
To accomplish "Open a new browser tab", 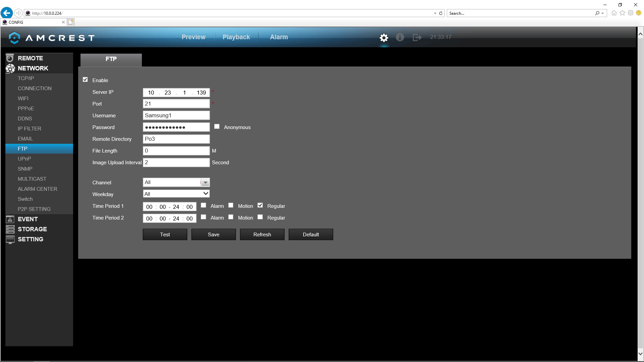I will 70,22.
